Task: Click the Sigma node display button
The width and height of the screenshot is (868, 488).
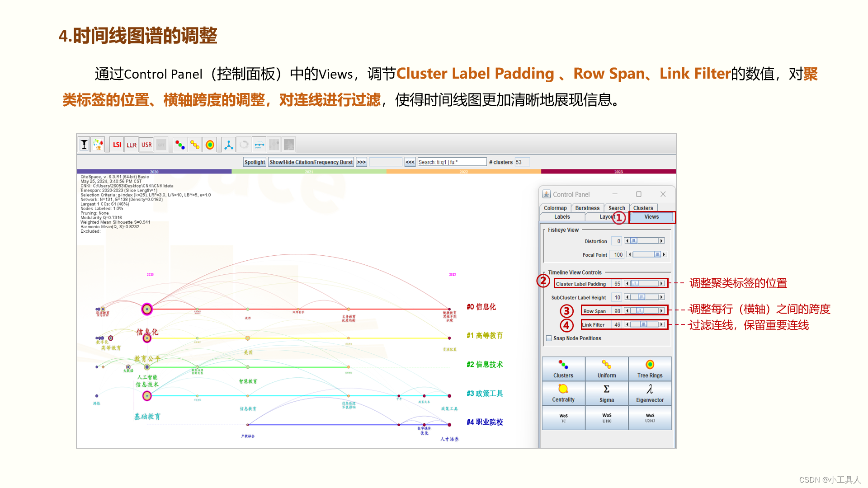Action: click(x=607, y=393)
